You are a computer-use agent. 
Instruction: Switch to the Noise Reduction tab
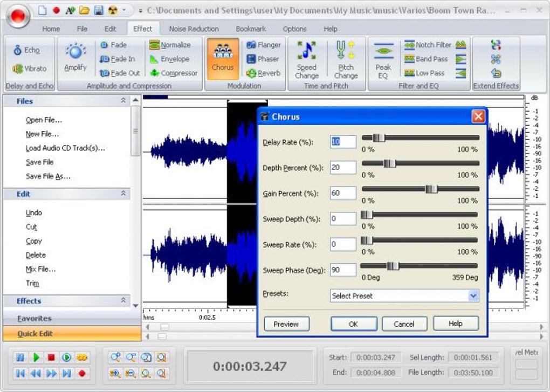coord(194,29)
